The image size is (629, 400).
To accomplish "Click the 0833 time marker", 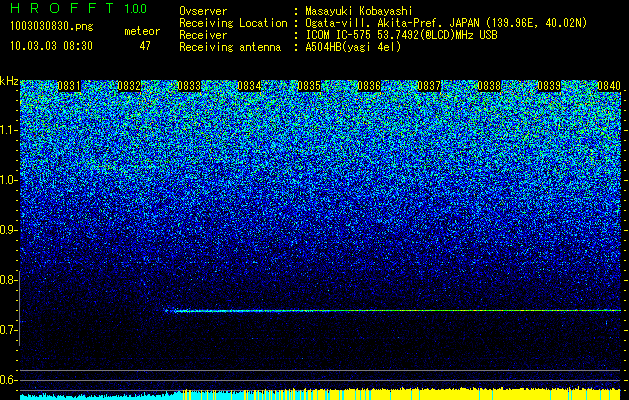I will 189,86.
